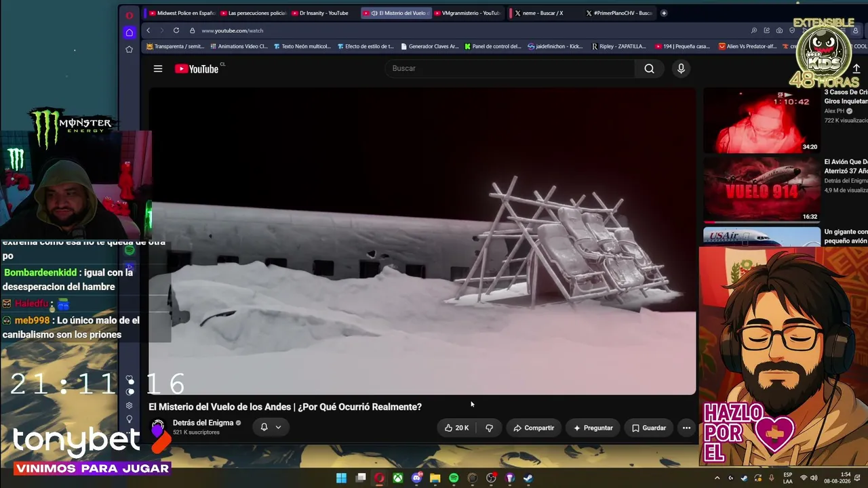Focus the YouTube Buscar search field
Image resolution: width=868 pixels, height=488 pixels.
pos(510,68)
